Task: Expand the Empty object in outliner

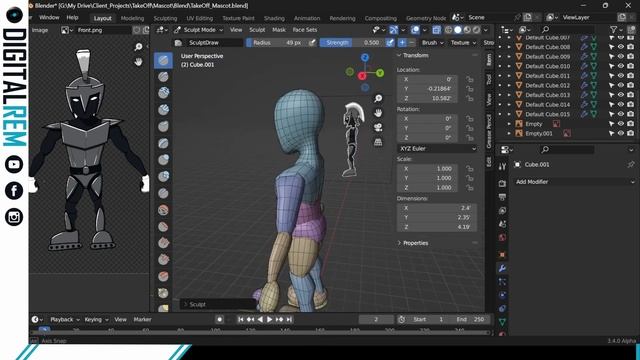Action: (x=509, y=124)
